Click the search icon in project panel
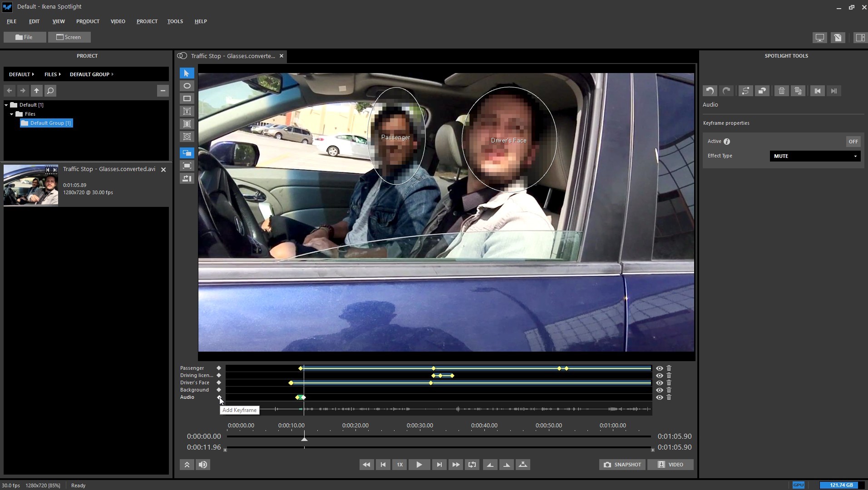The height and width of the screenshot is (490, 868). [50, 91]
